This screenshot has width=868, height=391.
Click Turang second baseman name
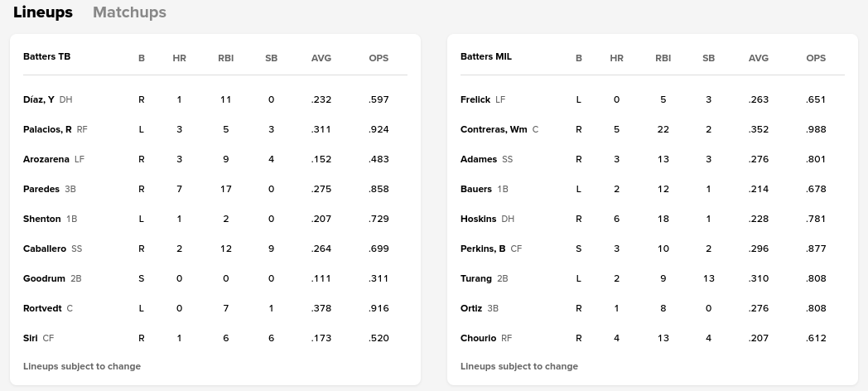tap(476, 278)
